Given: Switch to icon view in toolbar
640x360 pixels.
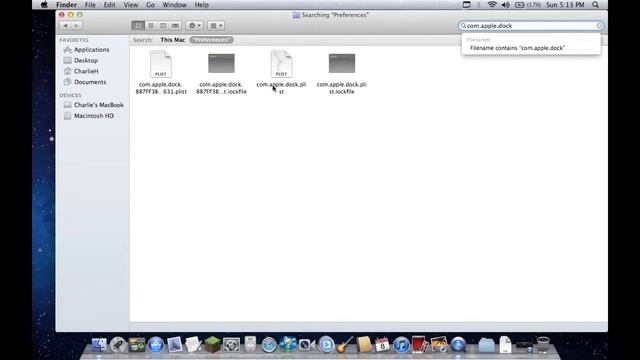Looking at the screenshot, I should click(x=138, y=26).
